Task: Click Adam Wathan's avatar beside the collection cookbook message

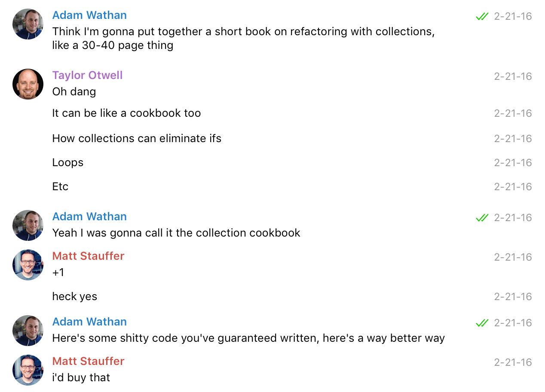Action: click(28, 225)
